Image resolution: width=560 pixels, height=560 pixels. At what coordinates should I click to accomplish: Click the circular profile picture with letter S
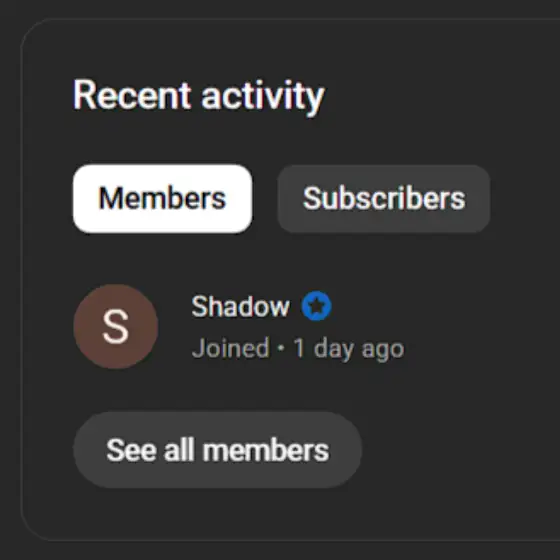click(x=116, y=326)
